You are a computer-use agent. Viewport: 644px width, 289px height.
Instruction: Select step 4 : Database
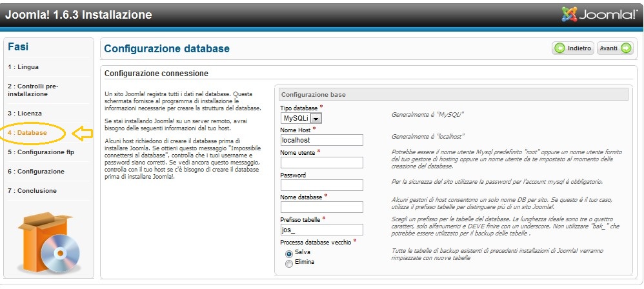click(27, 133)
